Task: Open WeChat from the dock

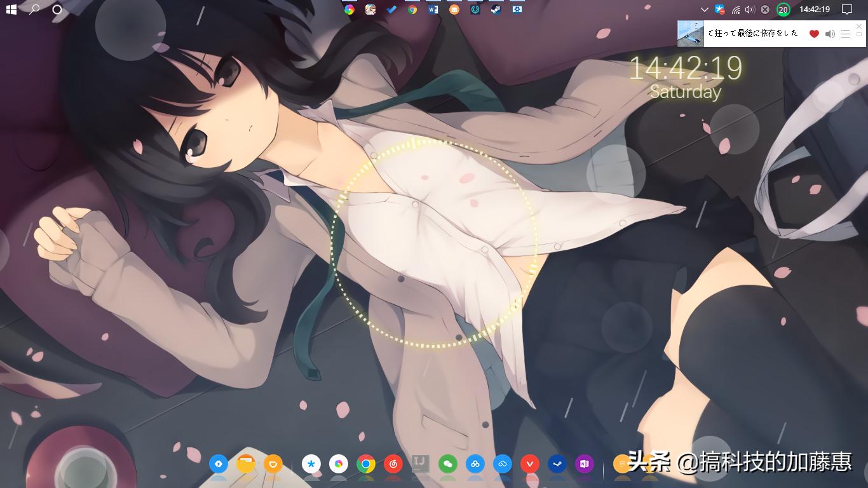Action: pyautogui.click(x=448, y=464)
